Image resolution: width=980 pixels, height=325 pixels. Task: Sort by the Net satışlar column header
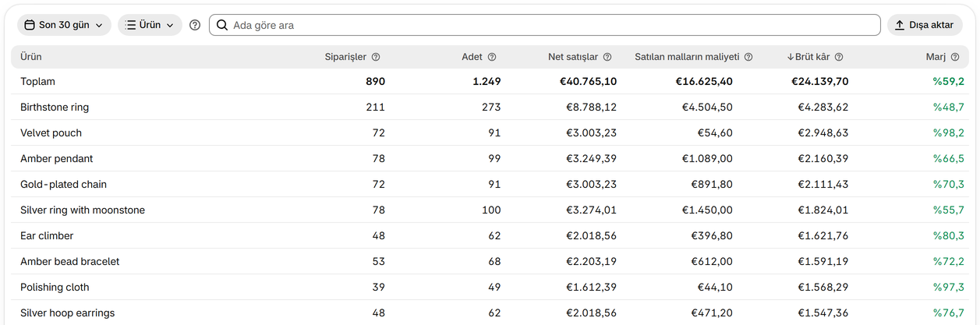click(573, 57)
